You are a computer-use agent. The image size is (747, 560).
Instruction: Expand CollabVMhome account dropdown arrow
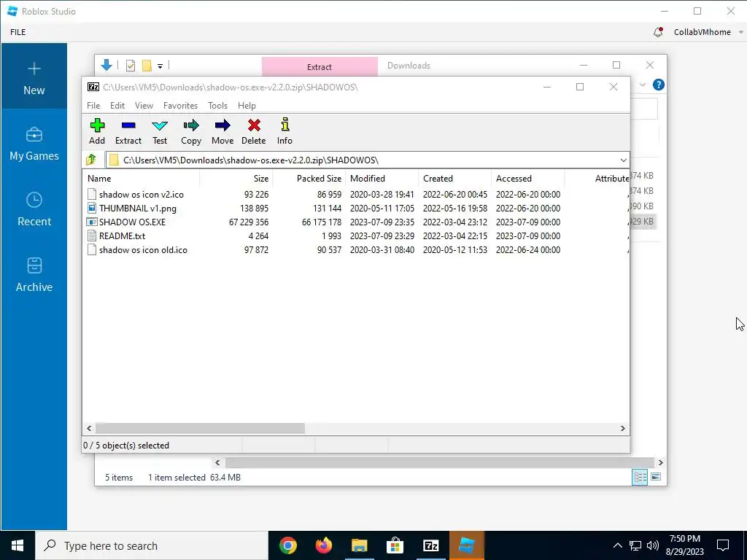741,32
